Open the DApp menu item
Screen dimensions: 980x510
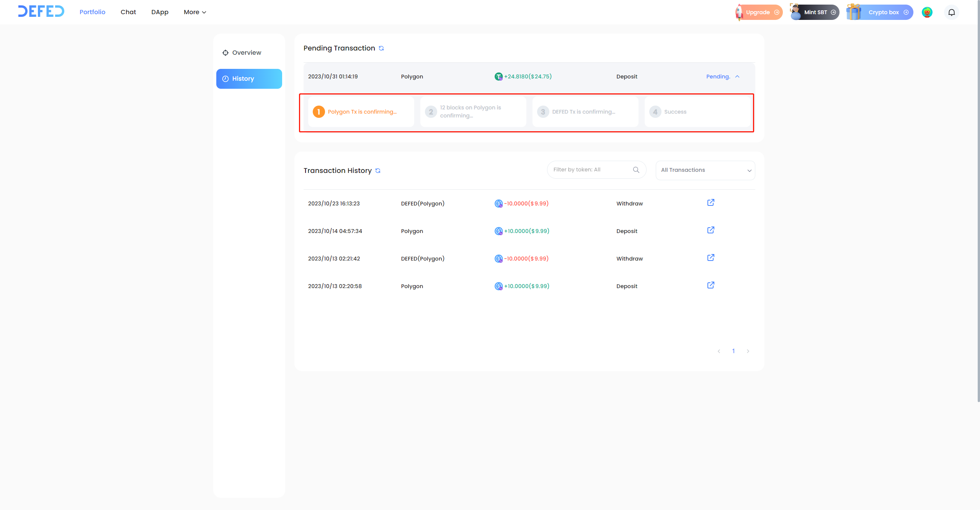coord(160,12)
